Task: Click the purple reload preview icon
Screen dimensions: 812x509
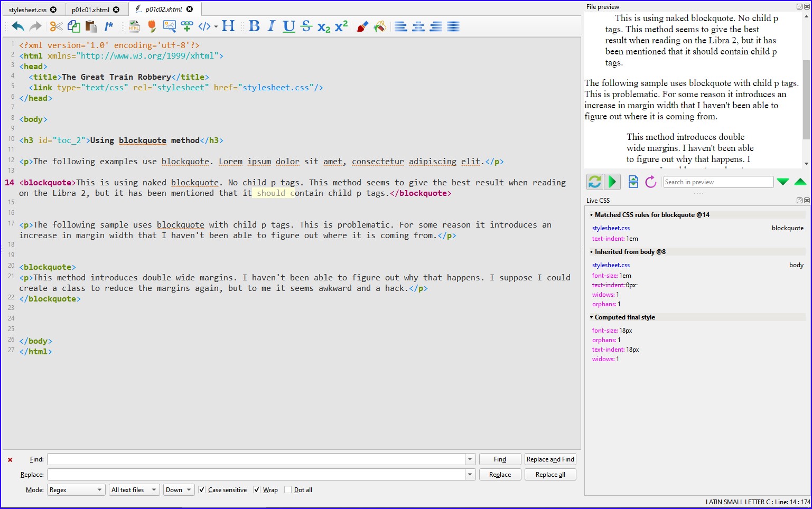Action: [x=651, y=182]
